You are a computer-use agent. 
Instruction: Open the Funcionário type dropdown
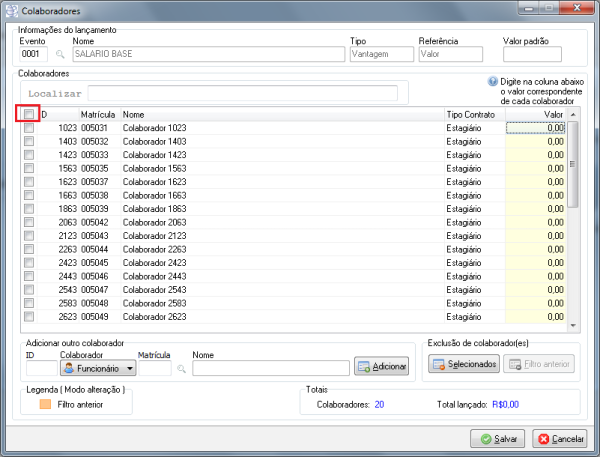coord(130,368)
